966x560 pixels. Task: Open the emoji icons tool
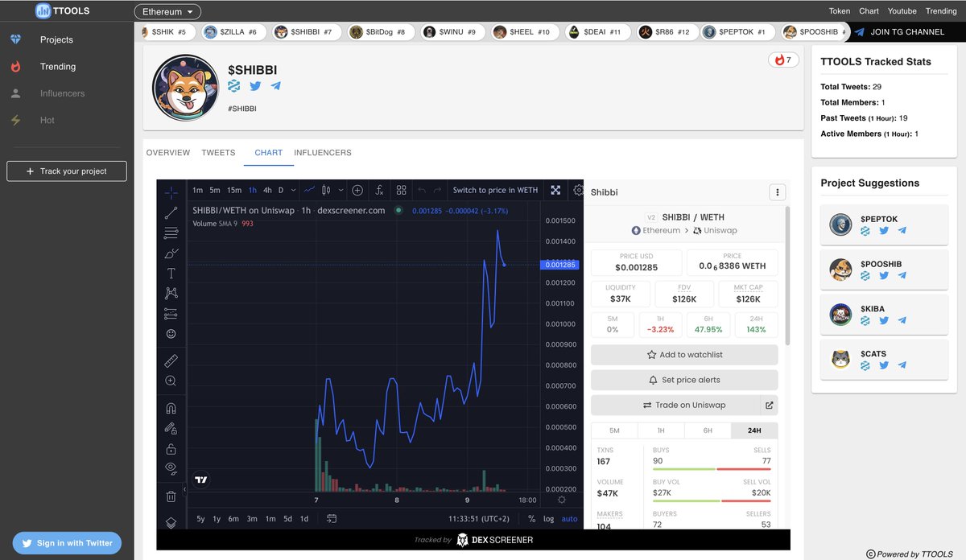click(171, 334)
